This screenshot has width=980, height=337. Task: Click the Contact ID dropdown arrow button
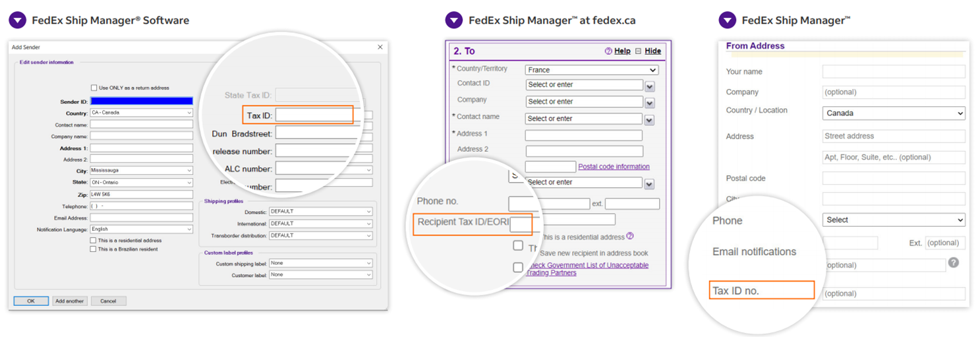649,86
